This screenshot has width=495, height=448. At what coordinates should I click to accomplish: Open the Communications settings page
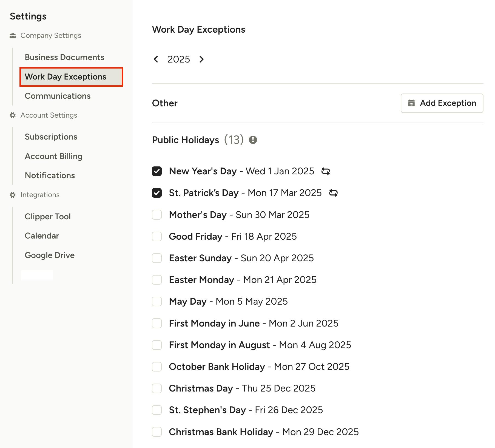click(x=58, y=96)
